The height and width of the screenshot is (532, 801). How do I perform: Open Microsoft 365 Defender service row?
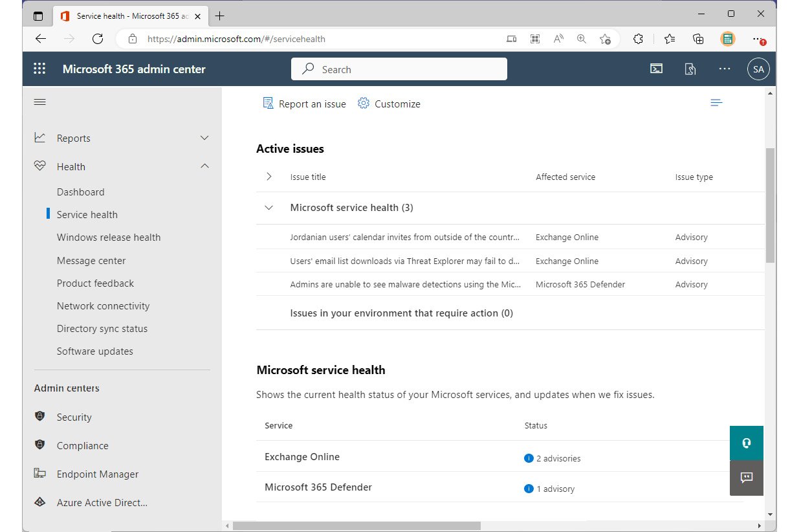tap(318, 487)
